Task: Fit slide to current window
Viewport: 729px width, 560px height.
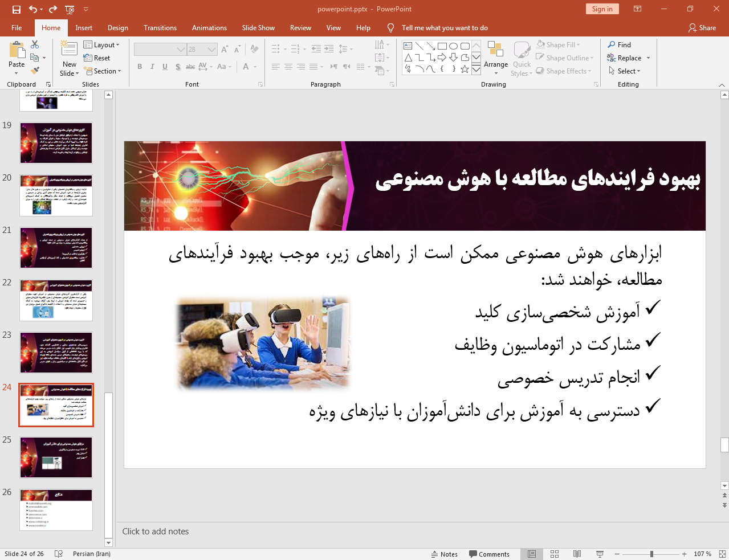Action: (x=722, y=554)
